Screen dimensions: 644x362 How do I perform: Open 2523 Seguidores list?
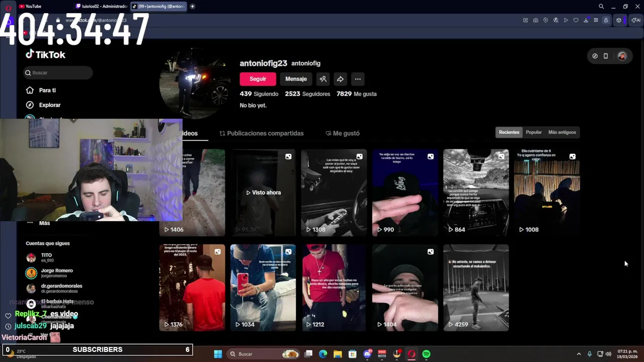[x=307, y=94]
